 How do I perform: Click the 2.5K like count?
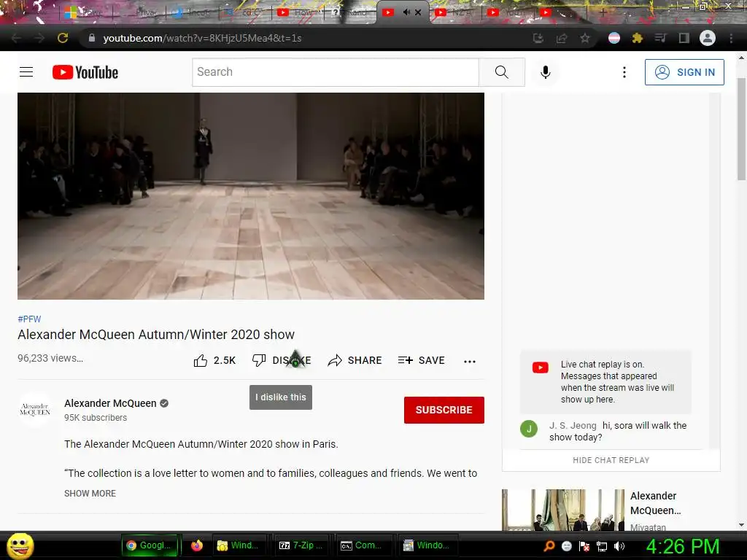tap(225, 360)
